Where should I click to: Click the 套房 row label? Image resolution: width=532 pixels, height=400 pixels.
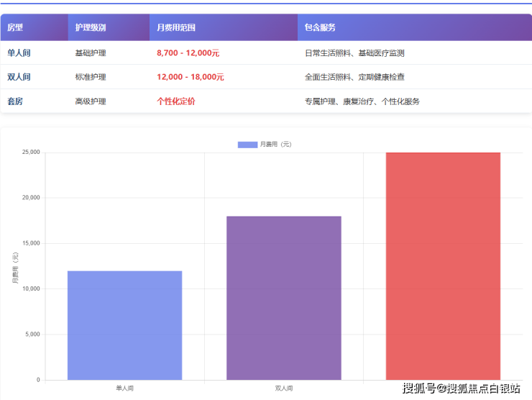pos(15,101)
